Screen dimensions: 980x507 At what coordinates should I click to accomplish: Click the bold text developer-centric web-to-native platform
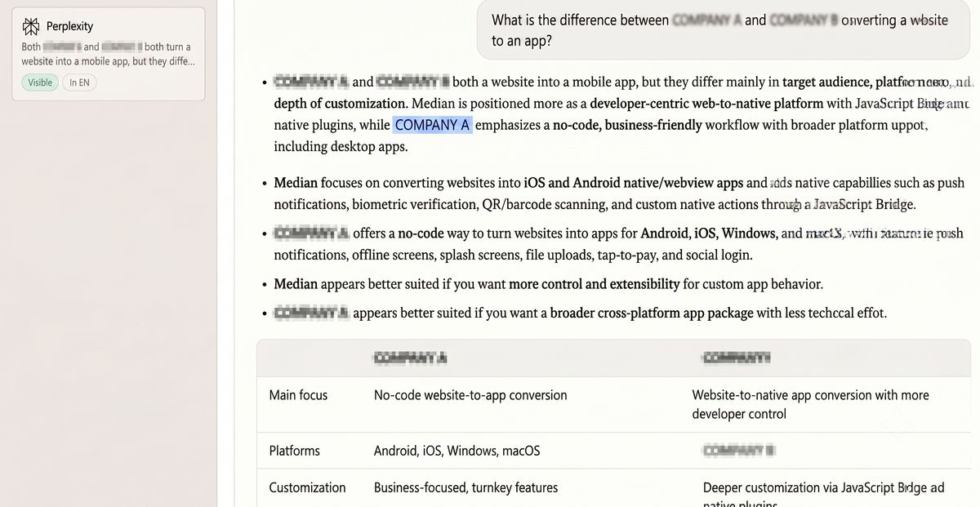tap(706, 104)
